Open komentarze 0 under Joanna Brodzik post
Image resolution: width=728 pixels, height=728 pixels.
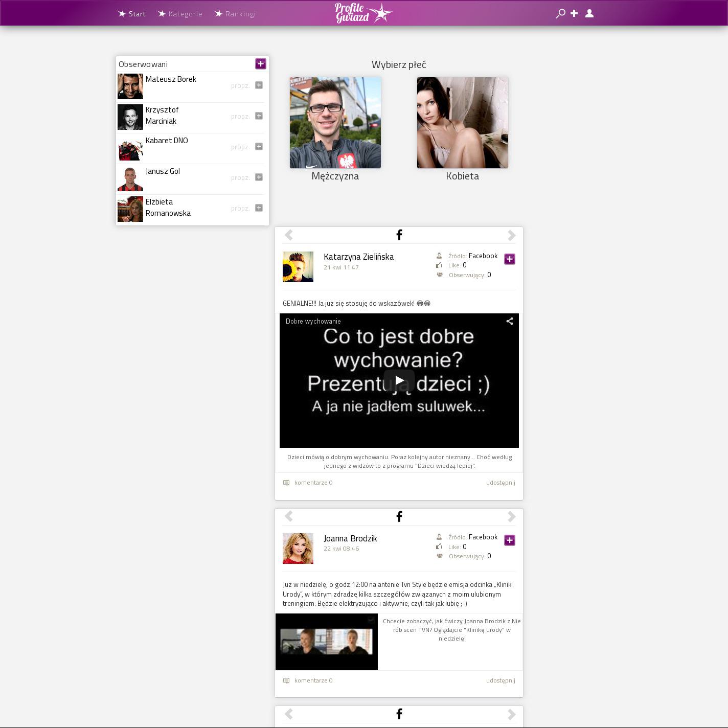pyautogui.click(x=313, y=680)
